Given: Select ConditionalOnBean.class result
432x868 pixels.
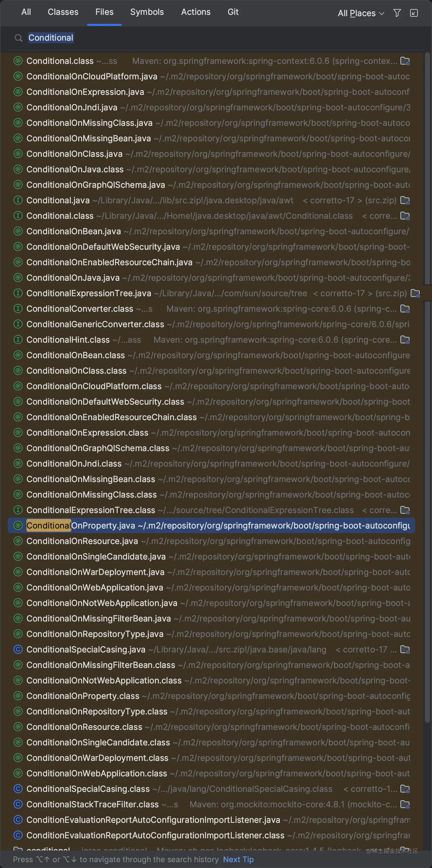Looking at the screenshot, I should [x=211, y=356].
